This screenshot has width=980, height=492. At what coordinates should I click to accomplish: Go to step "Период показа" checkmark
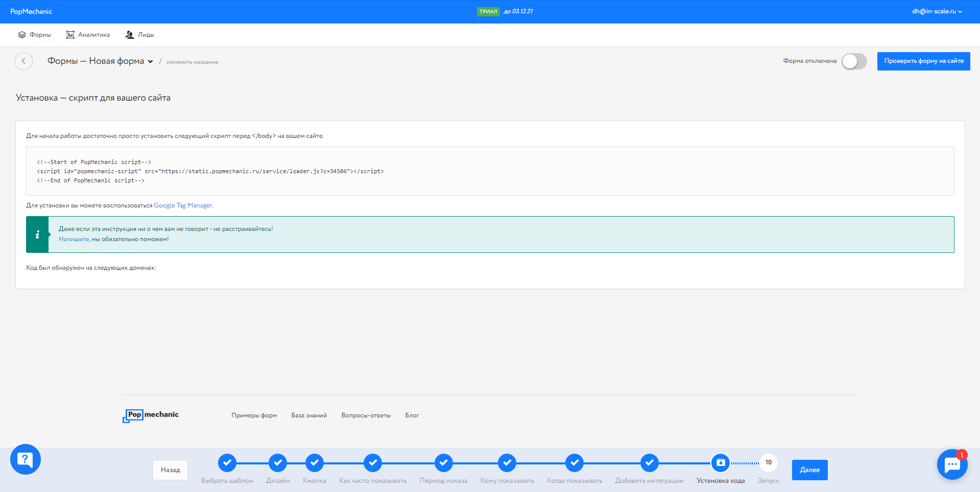tap(444, 463)
